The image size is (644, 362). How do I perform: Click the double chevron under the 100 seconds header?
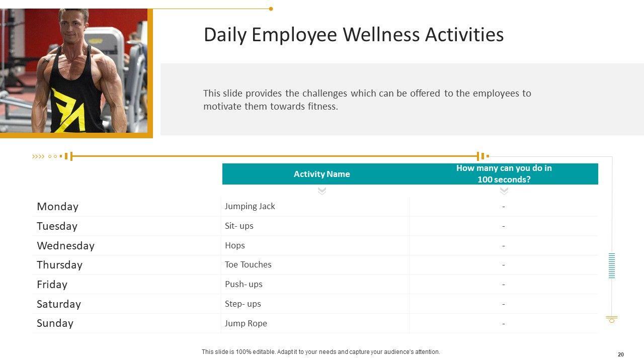pyautogui.click(x=504, y=191)
